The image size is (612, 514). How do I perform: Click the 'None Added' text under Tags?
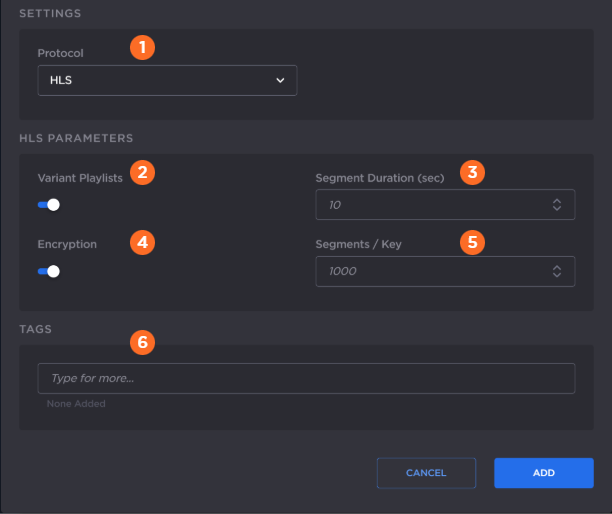(x=76, y=404)
